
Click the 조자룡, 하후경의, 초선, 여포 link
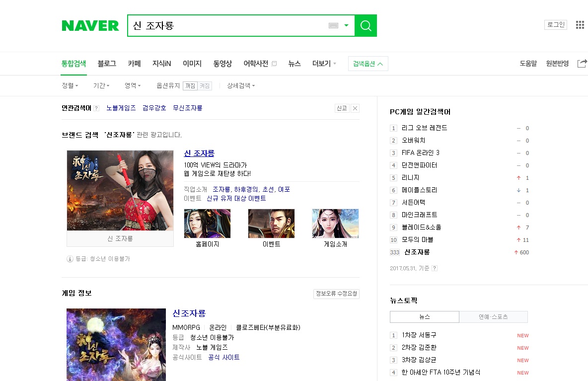click(x=251, y=189)
